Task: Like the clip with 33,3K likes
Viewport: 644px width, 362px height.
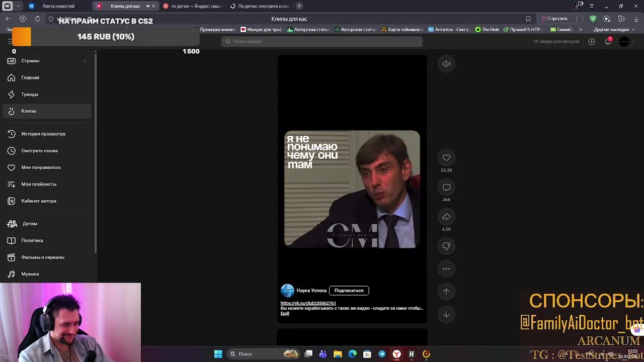Action: [446, 158]
